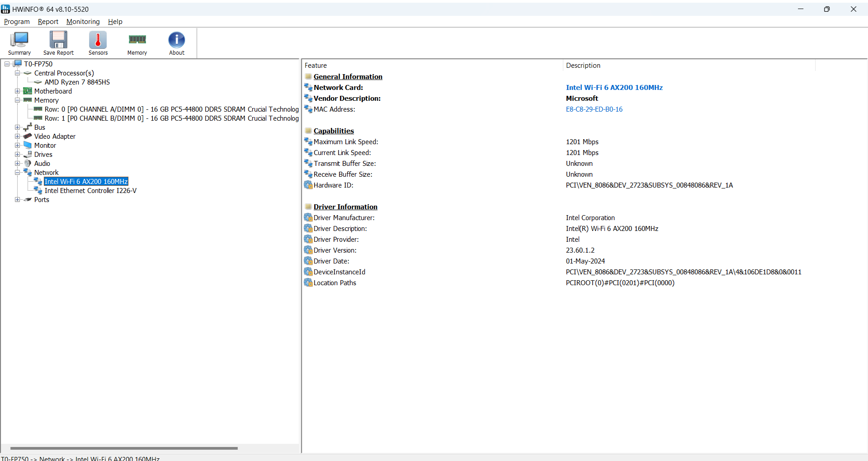Click the Video Adapter card icon

28,136
